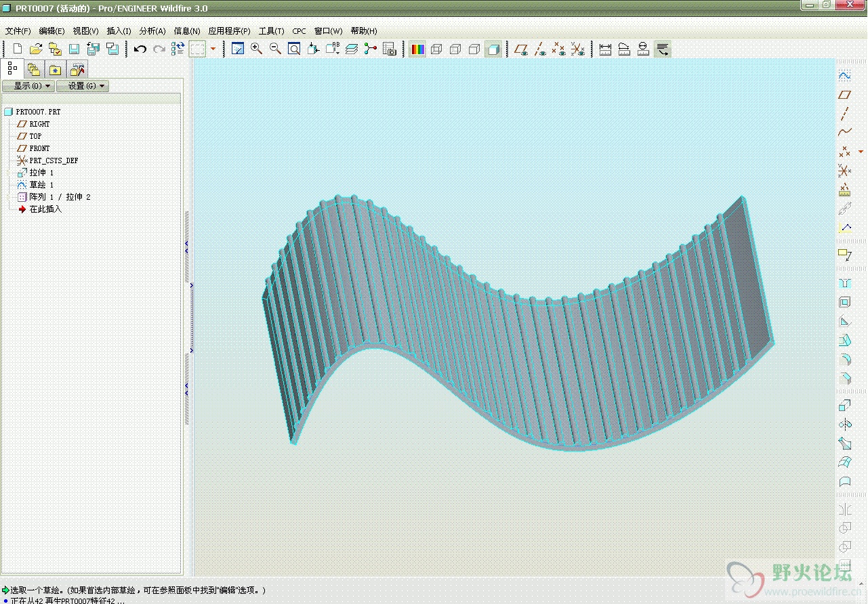
Task: Click the regenerate model icon
Action: pos(178,49)
